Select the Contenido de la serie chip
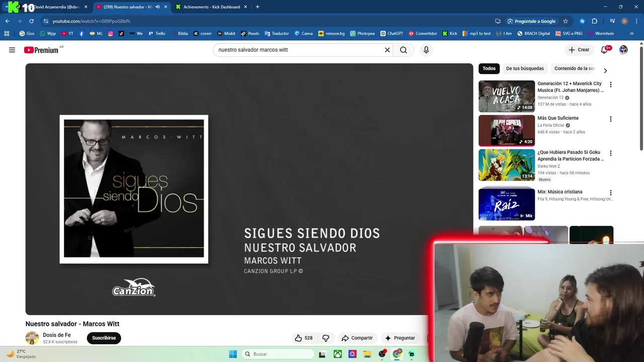Screen dimensions: 644x362 click(574, 68)
